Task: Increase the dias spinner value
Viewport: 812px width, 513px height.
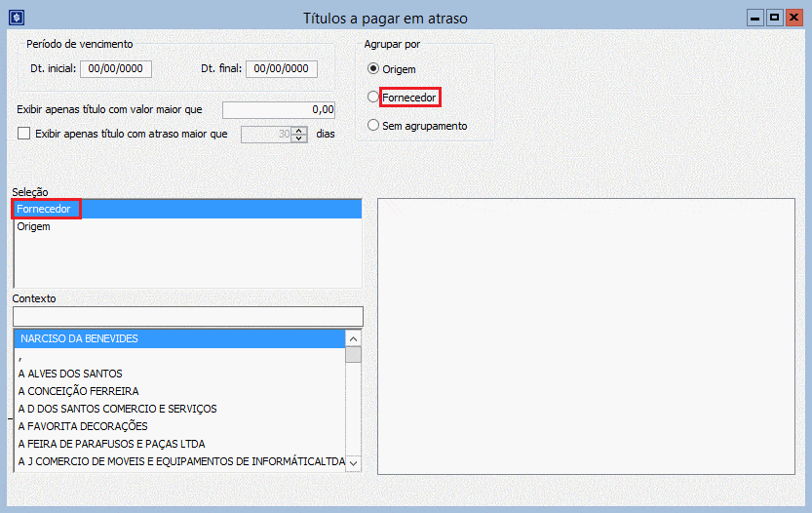Action: click(x=300, y=130)
